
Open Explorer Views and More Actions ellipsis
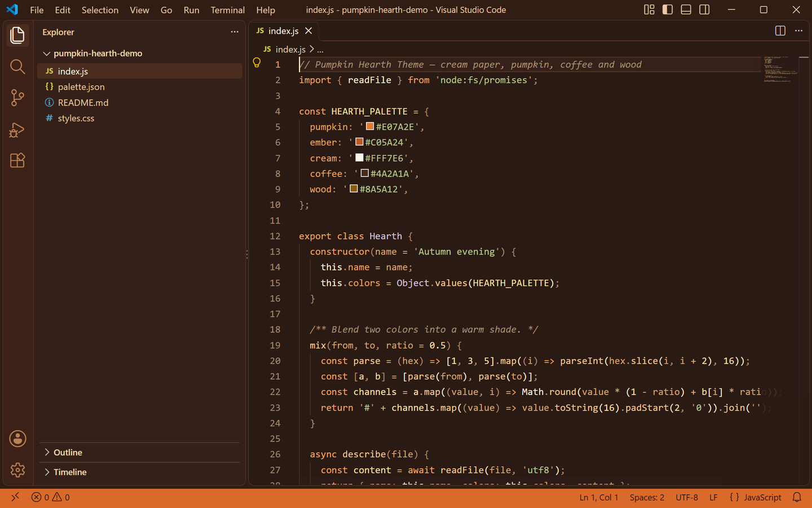[235, 32]
